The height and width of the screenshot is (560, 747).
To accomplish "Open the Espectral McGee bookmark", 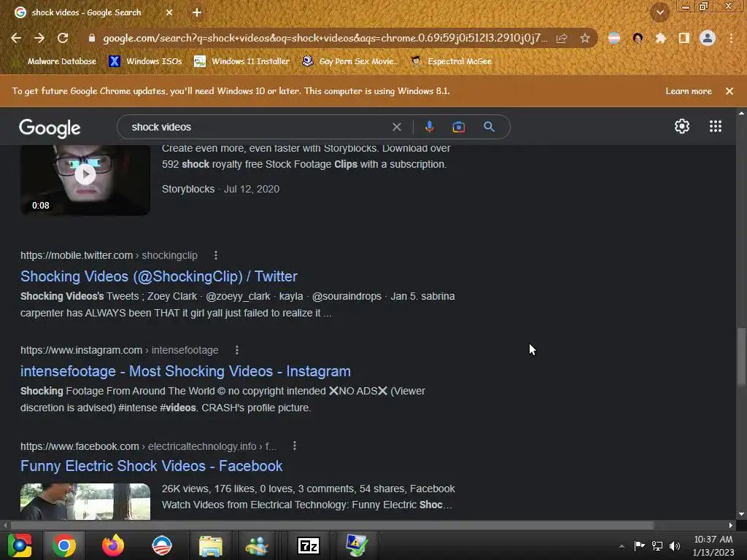I will coord(451,61).
